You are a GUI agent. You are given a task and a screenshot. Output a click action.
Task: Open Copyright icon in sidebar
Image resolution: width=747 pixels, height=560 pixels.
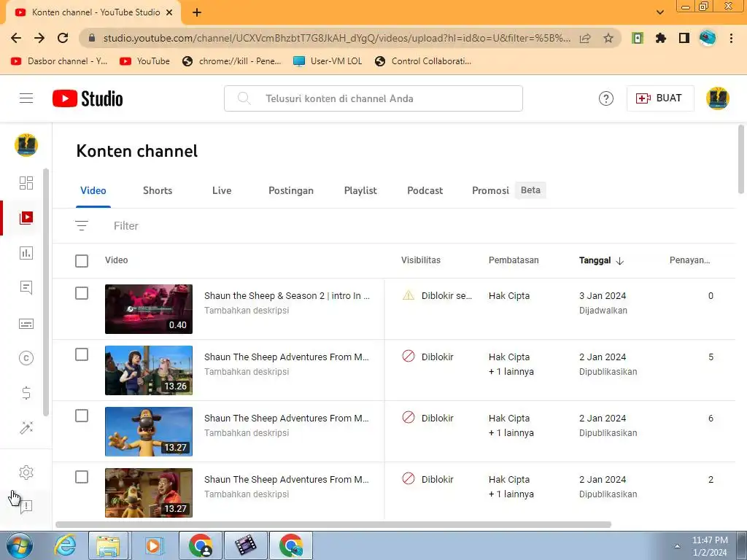click(26, 358)
